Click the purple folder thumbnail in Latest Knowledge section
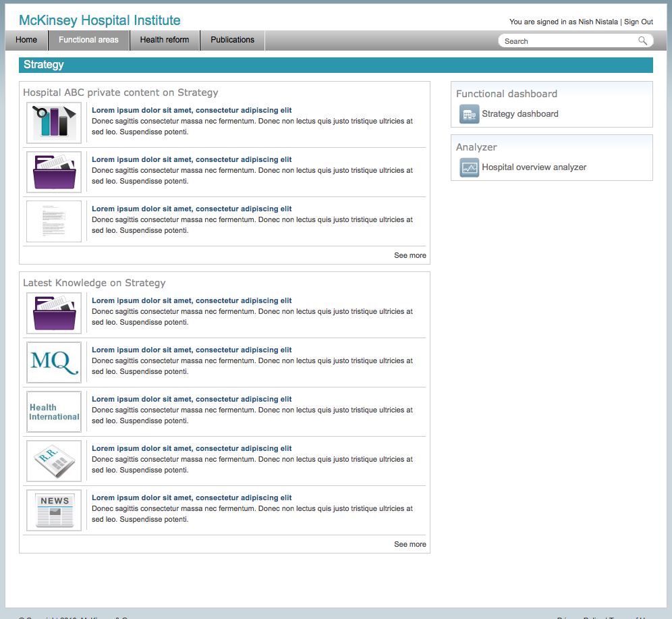The height and width of the screenshot is (619, 672). point(54,313)
